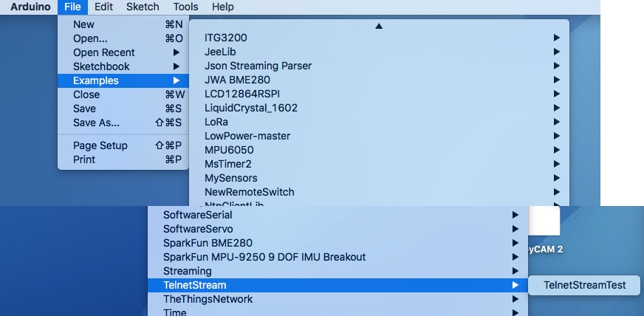Open the Sketch menu

(143, 7)
